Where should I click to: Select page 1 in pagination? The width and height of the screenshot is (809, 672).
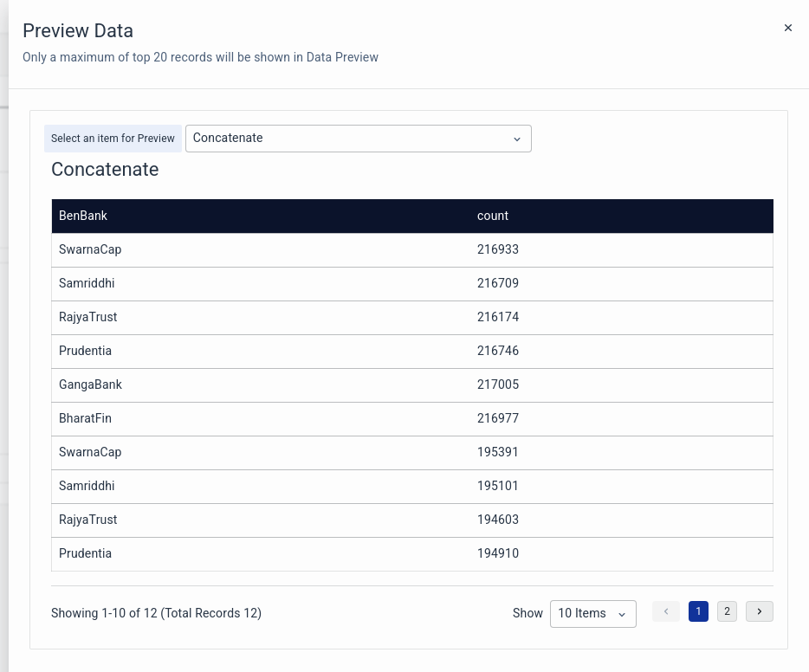(698, 611)
